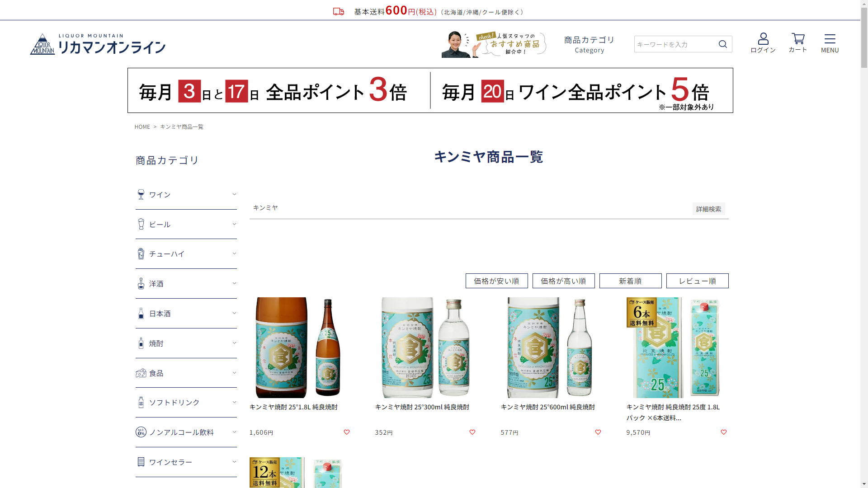Select the 焼酎 category label
This screenshot has width=868, height=488.
pyautogui.click(x=156, y=343)
